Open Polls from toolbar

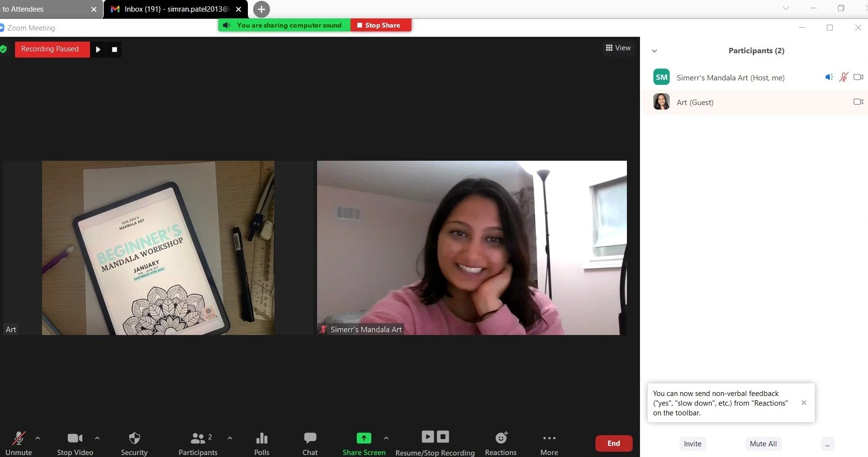coord(261,443)
